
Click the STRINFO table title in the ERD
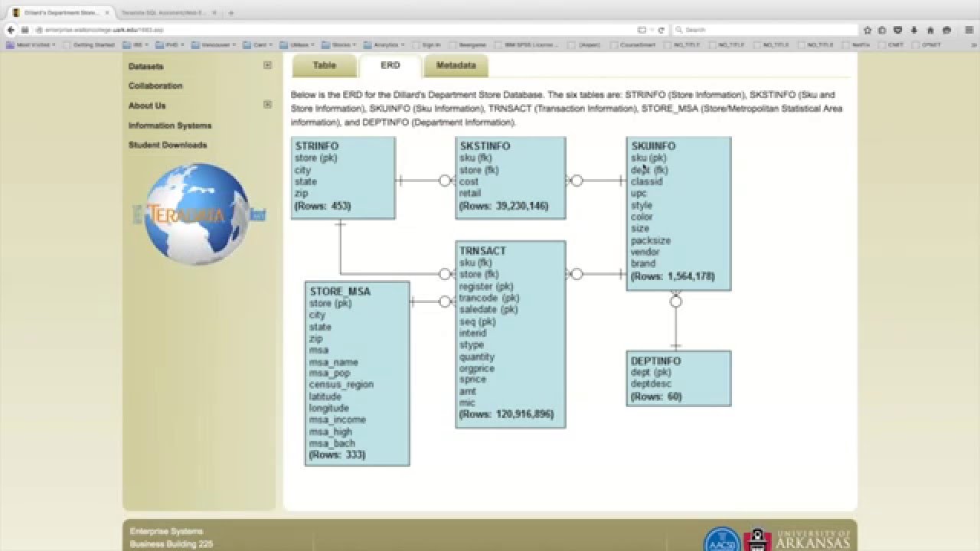click(316, 146)
